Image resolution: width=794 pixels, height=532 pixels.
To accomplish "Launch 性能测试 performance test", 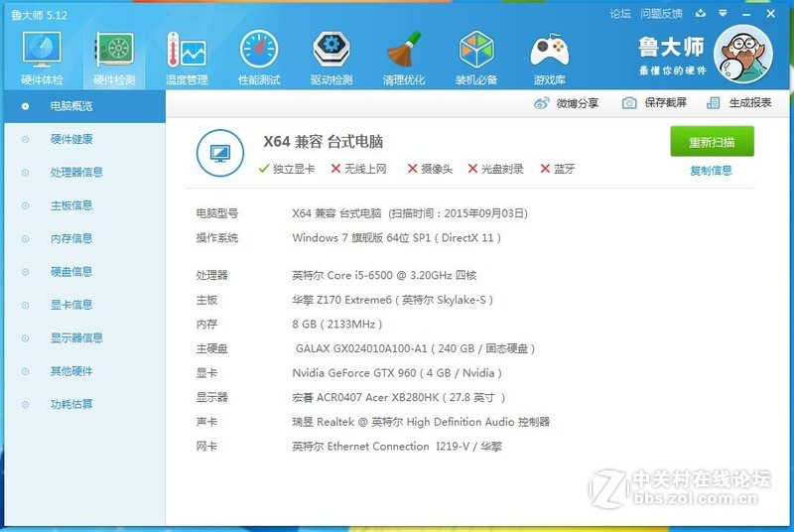I will coord(259,58).
